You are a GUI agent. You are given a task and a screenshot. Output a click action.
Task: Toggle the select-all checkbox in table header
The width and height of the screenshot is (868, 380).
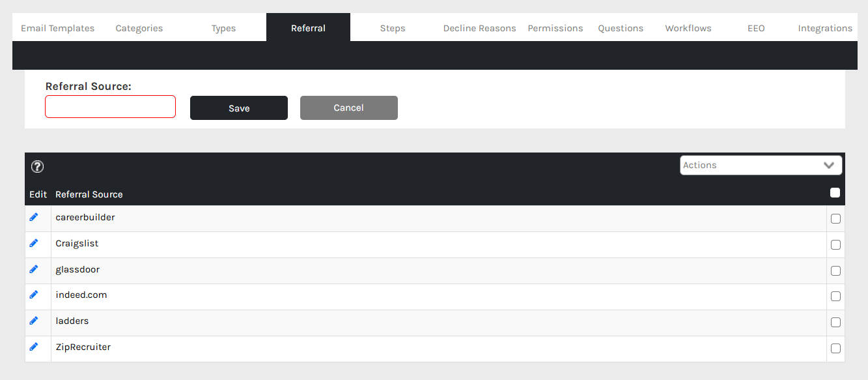point(835,193)
